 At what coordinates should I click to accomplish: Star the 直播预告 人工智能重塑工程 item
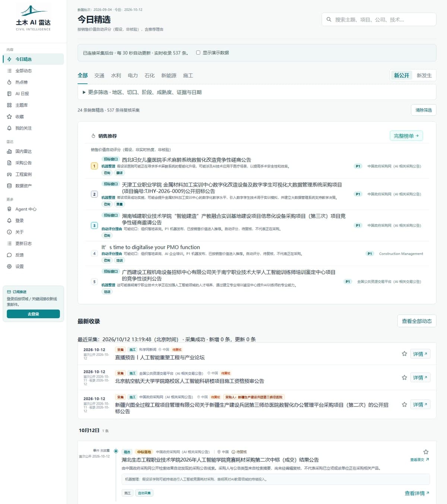tap(404, 354)
